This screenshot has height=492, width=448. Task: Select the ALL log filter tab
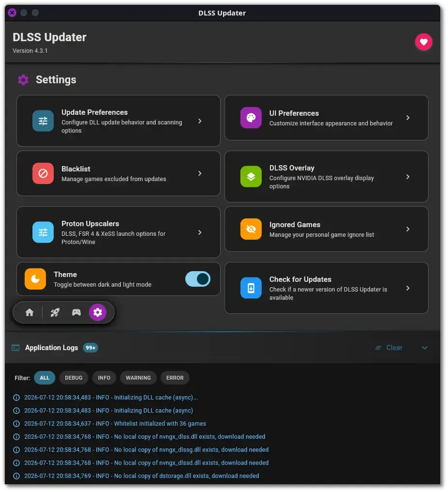(45, 378)
